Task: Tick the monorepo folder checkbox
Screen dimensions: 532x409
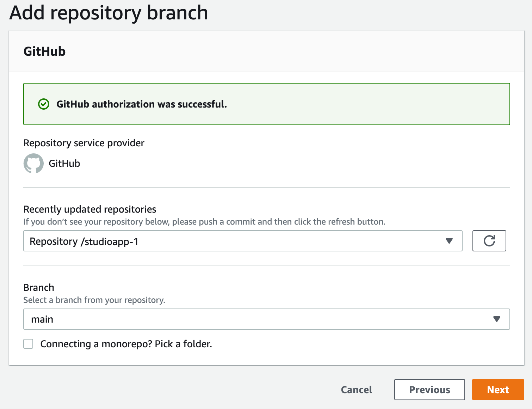Action: coord(28,344)
